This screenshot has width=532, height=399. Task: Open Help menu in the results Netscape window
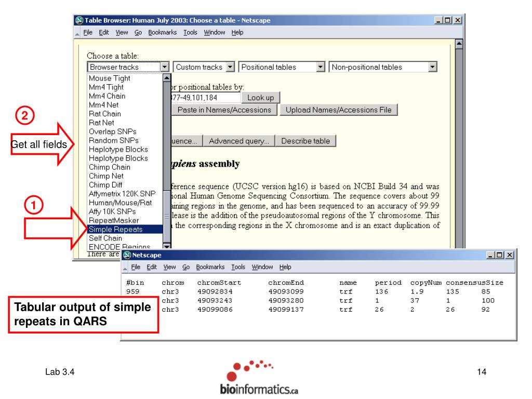tap(285, 267)
